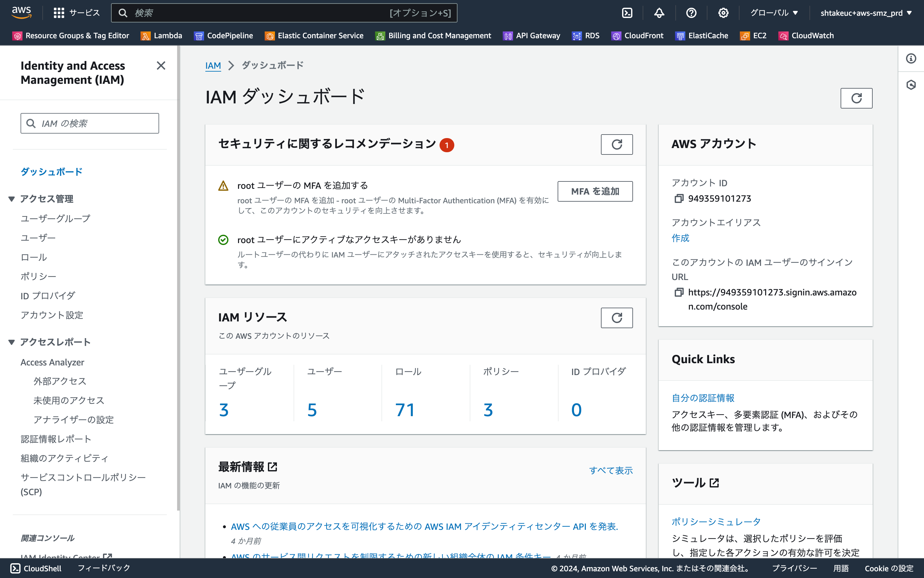
Task: Close the IAM navigation panel
Action: point(161,66)
